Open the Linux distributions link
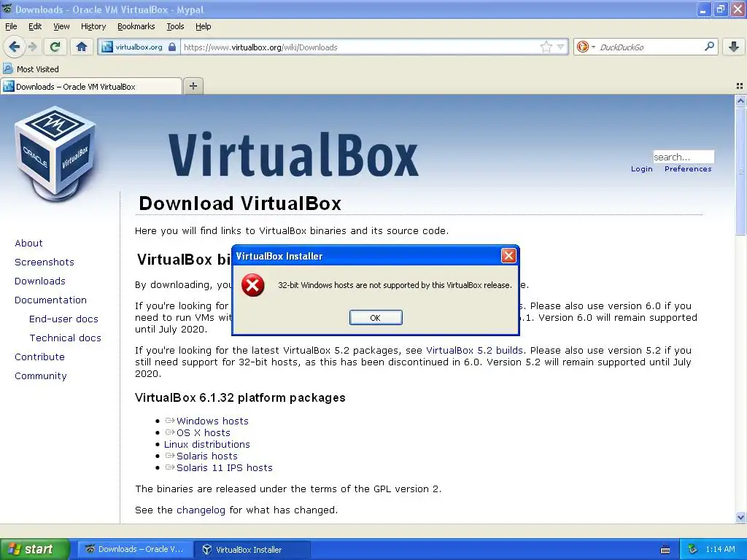Screen dimensions: 747x560 (x=206, y=444)
